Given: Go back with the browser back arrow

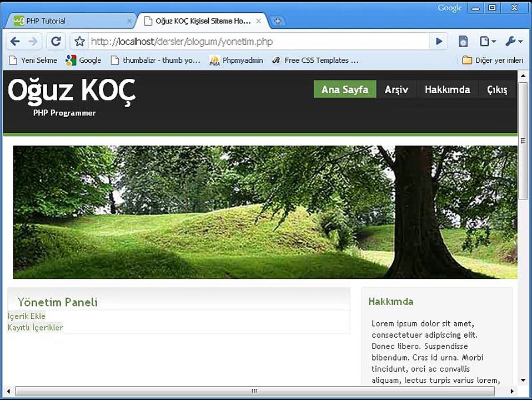Looking at the screenshot, I should tap(15, 42).
